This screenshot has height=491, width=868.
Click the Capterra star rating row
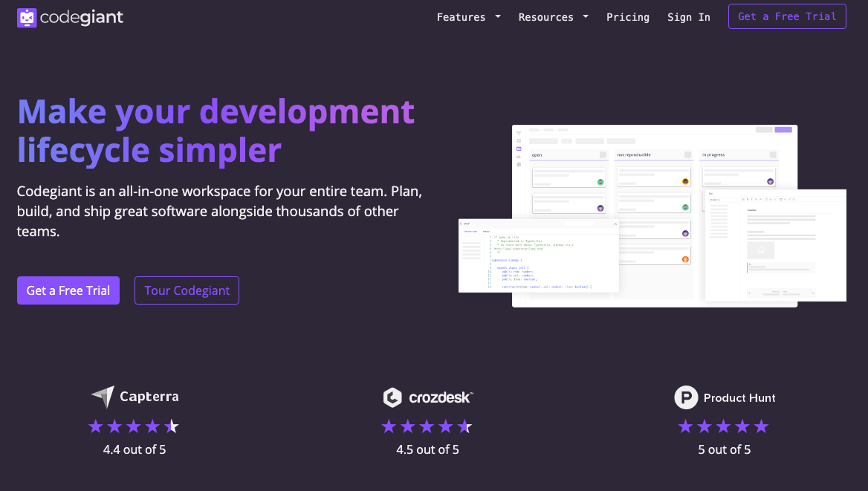click(x=134, y=426)
